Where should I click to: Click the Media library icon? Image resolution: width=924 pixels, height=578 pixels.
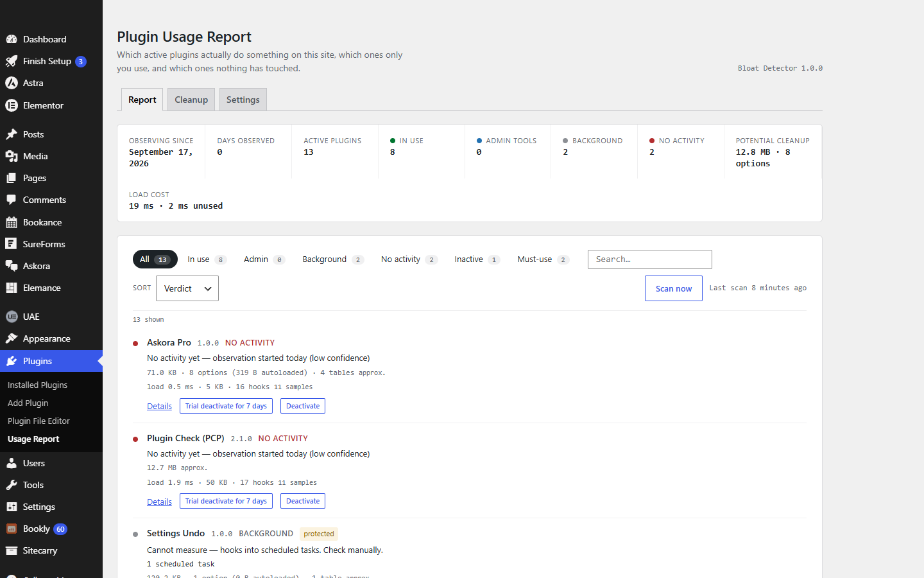[12, 156]
